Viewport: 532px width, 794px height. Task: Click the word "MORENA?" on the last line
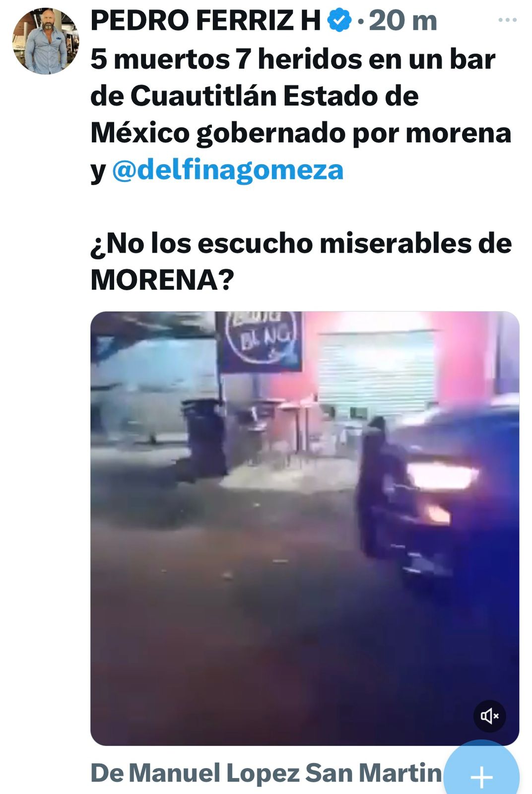(162, 280)
